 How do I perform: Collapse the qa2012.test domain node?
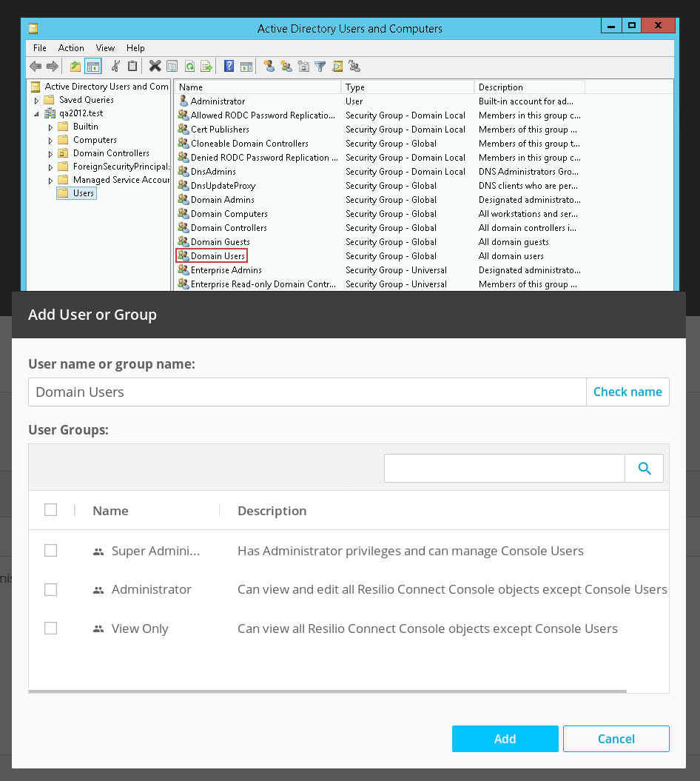36,114
